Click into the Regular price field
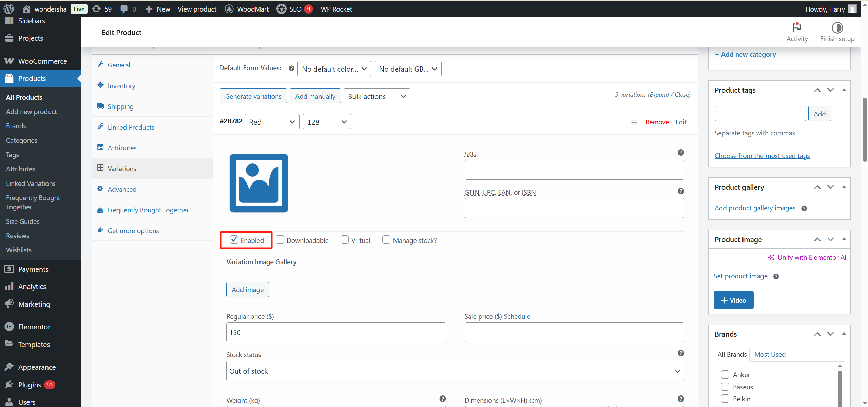 336,332
